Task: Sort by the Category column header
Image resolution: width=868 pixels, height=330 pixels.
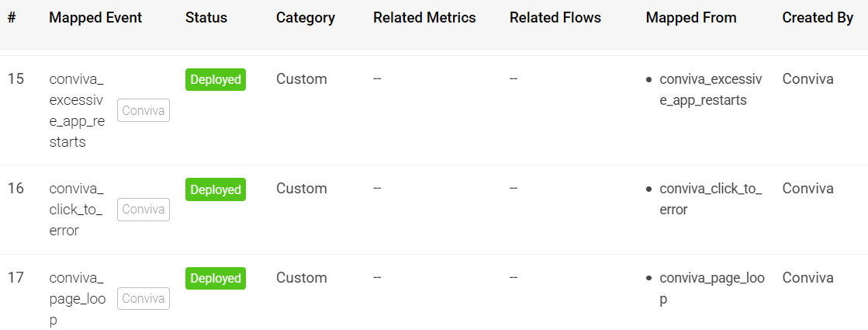Action: (x=306, y=18)
